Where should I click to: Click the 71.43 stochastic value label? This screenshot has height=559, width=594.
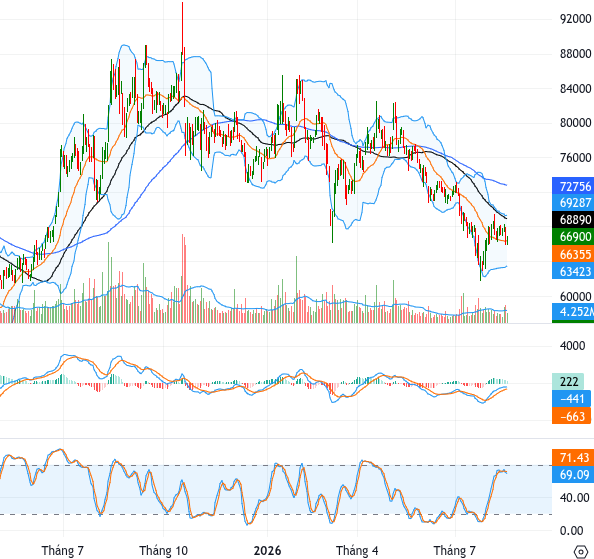573,458
